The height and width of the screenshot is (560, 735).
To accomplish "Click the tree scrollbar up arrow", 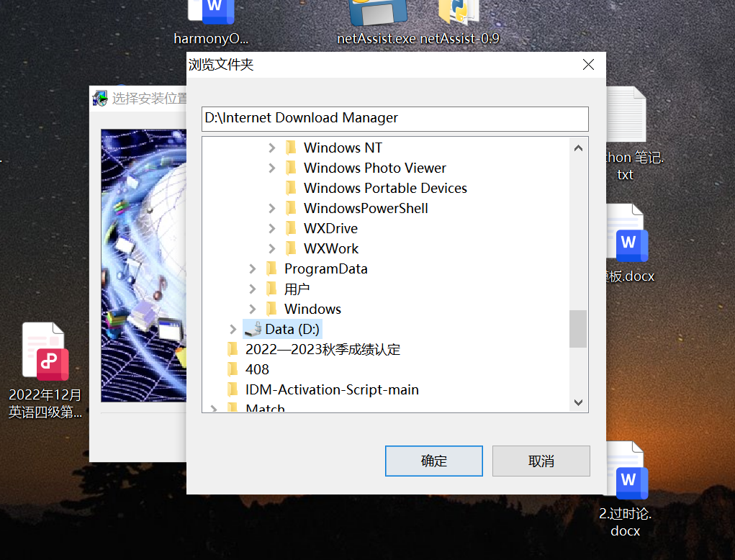I will pos(579,148).
